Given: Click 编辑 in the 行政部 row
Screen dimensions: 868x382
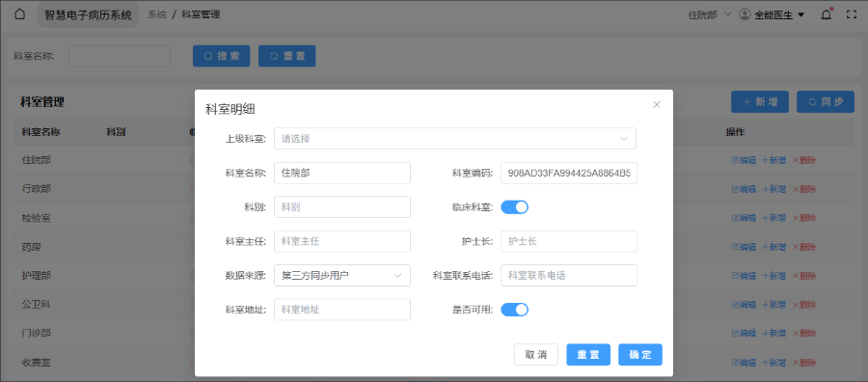Looking at the screenshot, I should tap(744, 189).
